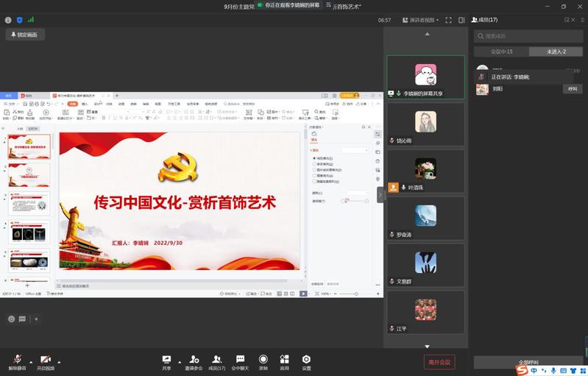The height and width of the screenshot is (376, 588).
Task: Click the slideshow play icon in WPS status bar
Action: point(303,294)
